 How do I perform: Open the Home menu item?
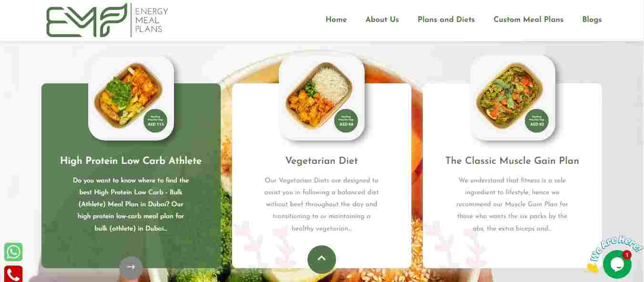(336, 20)
